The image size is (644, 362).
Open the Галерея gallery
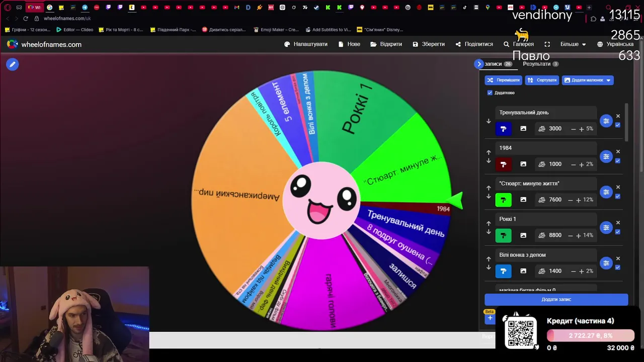[519, 44]
